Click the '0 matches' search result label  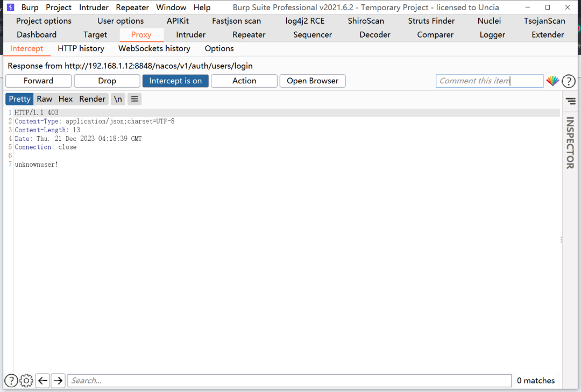(x=536, y=381)
